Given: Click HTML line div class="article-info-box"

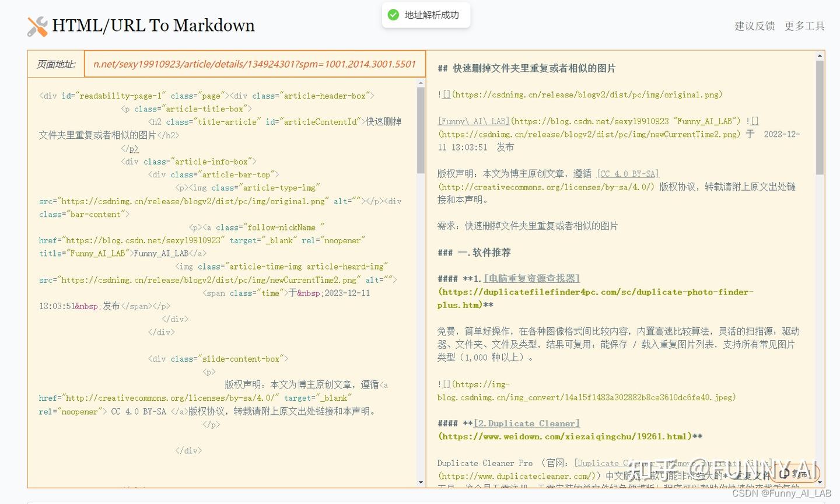Looking at the screenshot, I should 188,162.
